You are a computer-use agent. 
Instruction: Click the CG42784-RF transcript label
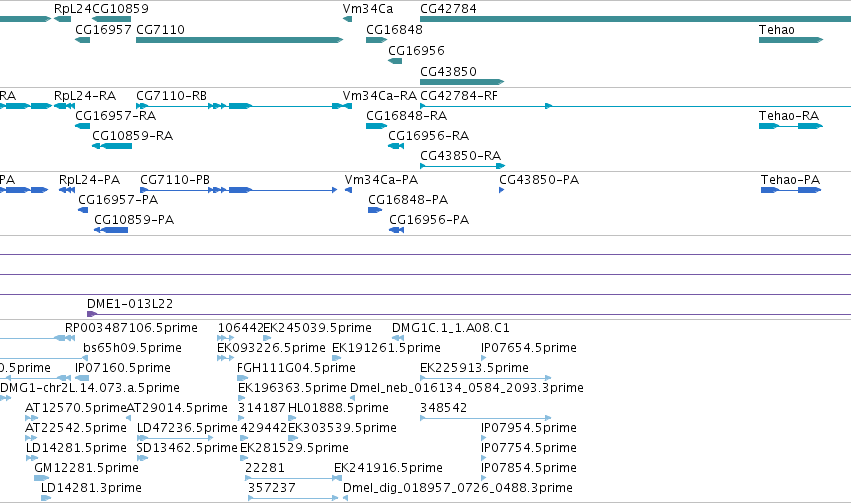(459, 95)
